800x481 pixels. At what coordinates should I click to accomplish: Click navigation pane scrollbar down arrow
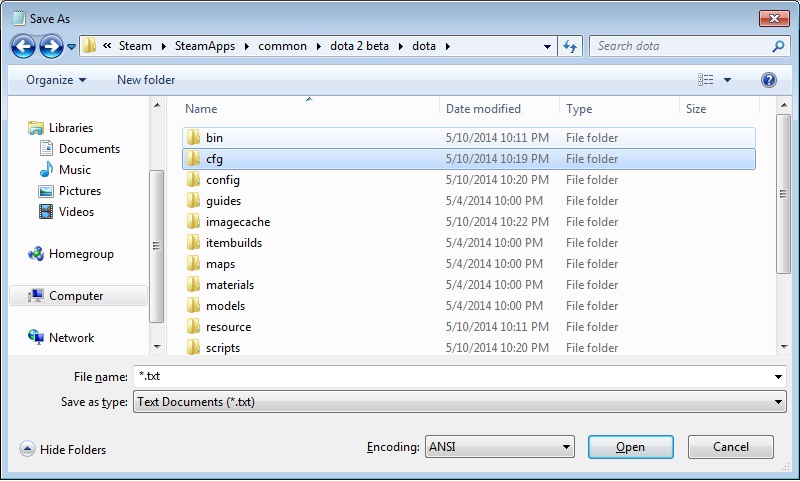pyautogui.click(x=157, y=347)
